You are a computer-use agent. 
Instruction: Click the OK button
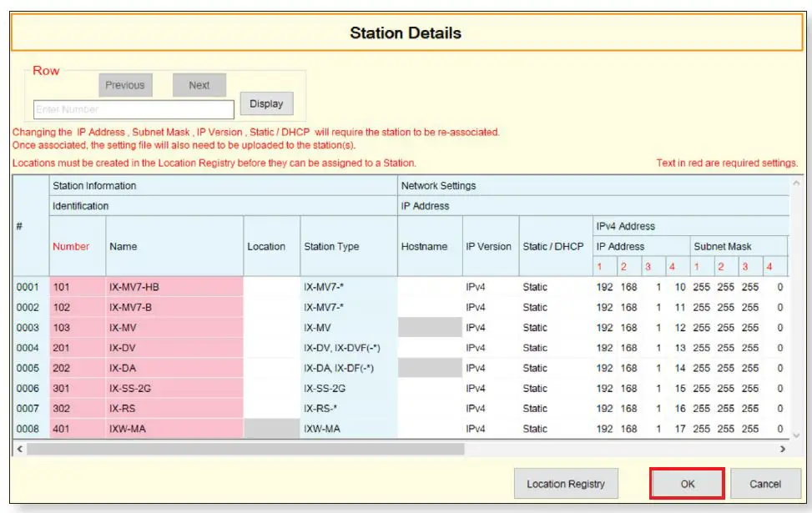(686, 484)
